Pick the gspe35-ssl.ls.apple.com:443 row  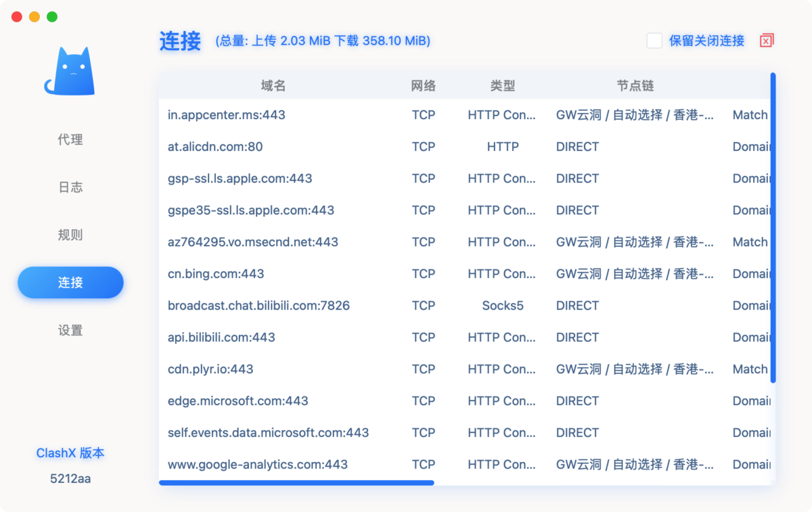[x=465, y=210]
